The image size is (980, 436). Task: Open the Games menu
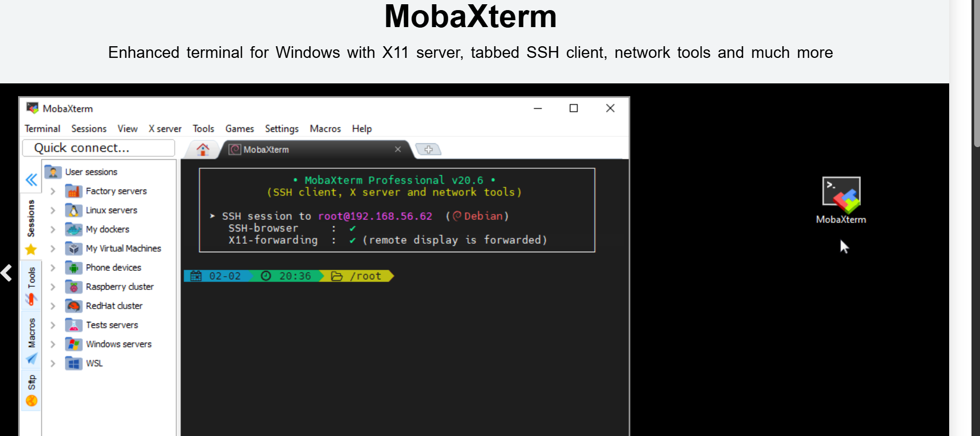240,129
